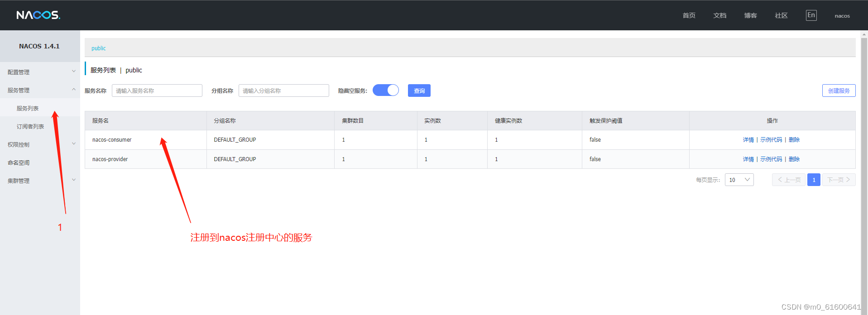The width and height of the screenshot is (868, 315).
Task: Click the vertical scrollbar on the right
Action: coord(864,172)
